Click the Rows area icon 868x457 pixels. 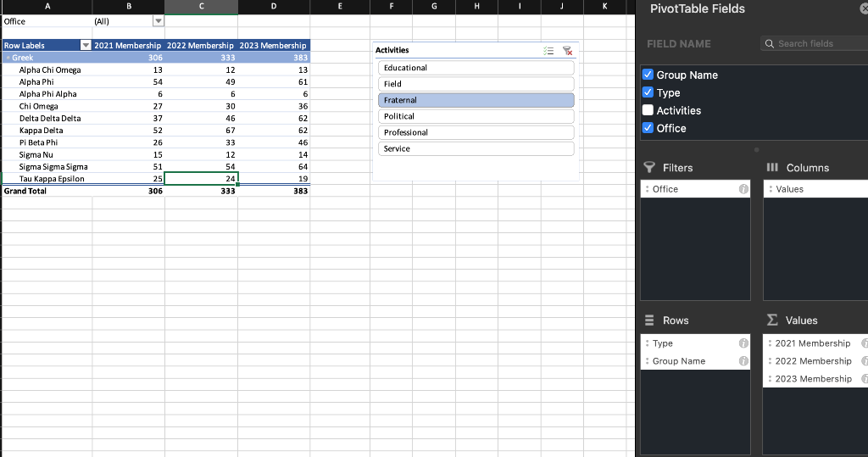pyautogui.click(x=649, y=320)
